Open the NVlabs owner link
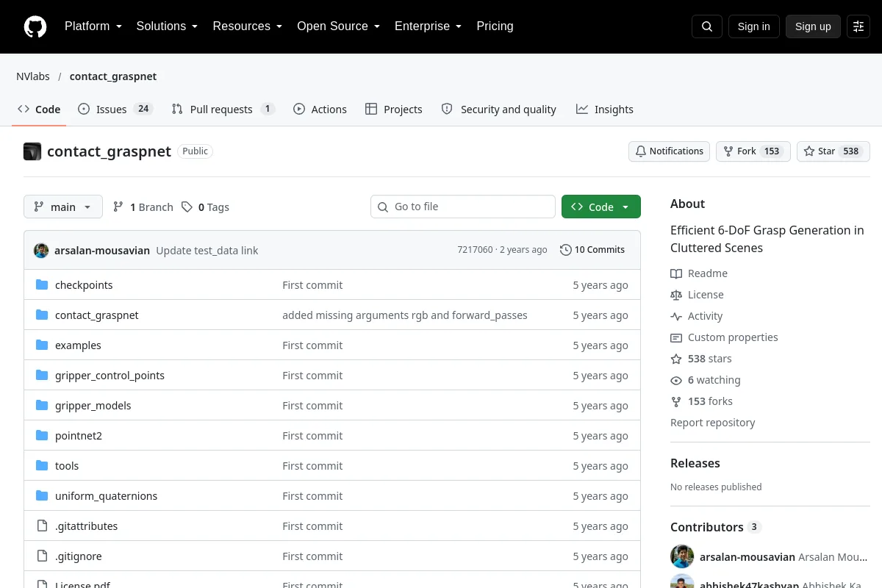The width and height of the screenshot is (882, 588). pos(33,76)
